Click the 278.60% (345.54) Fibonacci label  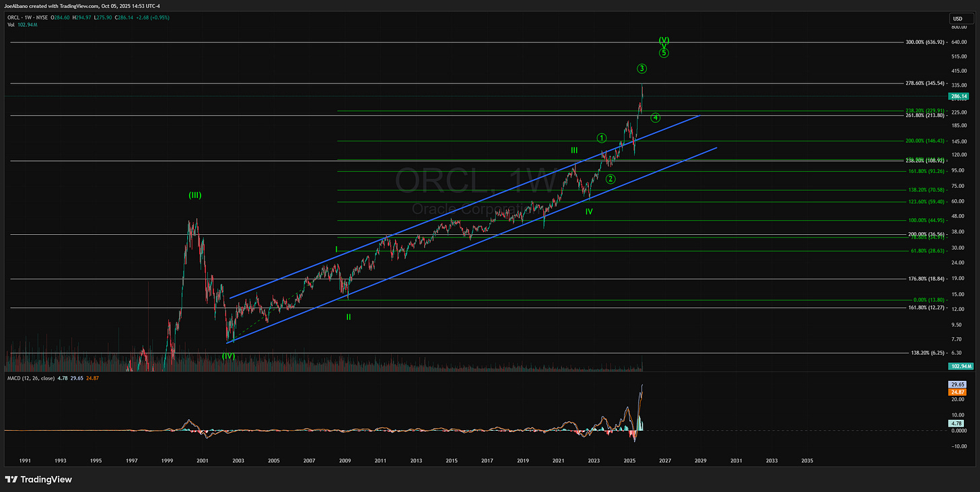point(925,83)
